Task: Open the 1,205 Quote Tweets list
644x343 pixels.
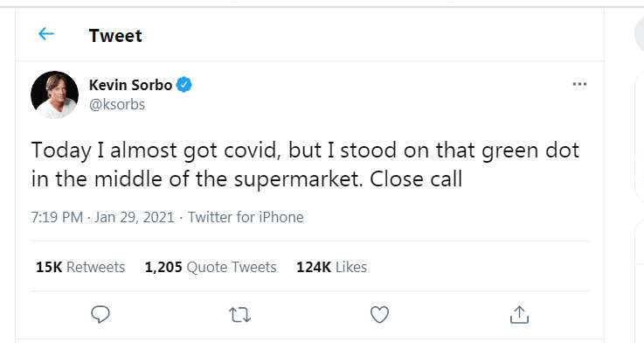Action: 211,268
